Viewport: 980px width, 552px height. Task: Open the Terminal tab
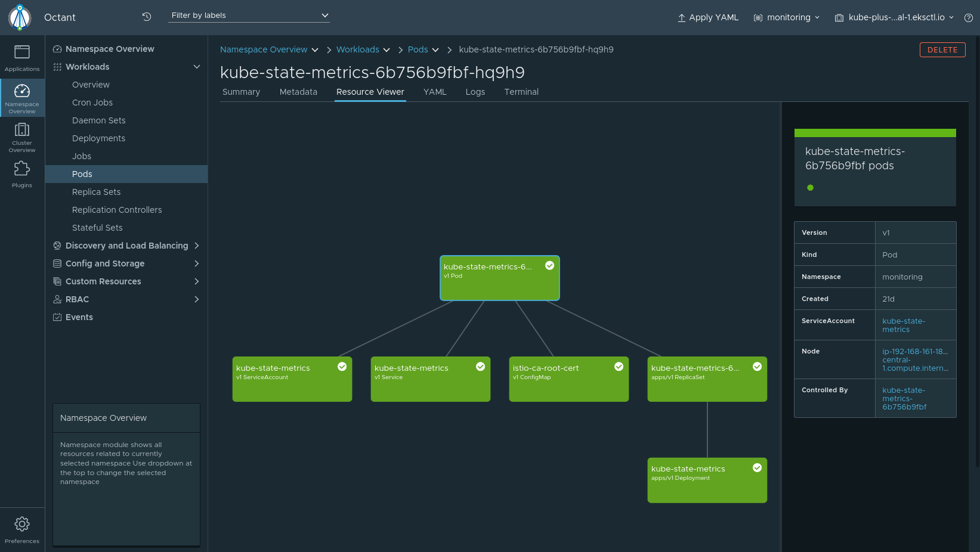[x=521, y=92]
